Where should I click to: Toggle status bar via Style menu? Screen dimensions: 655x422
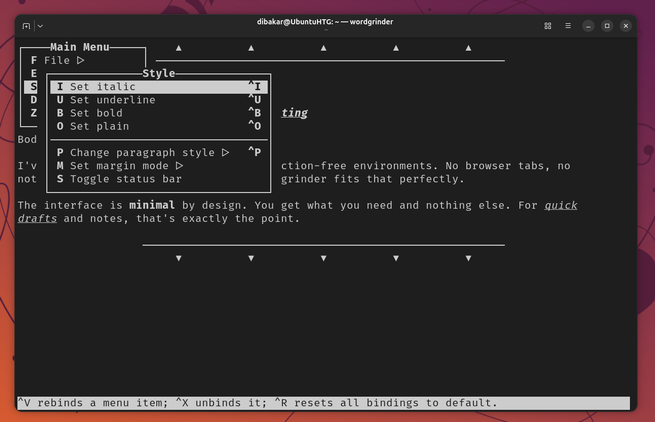(159, 179)
